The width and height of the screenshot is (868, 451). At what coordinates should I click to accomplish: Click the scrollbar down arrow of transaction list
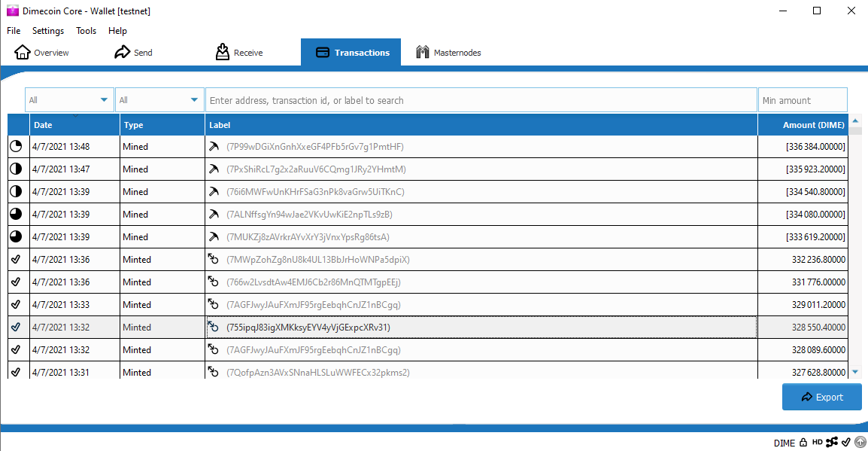point(855,372)
